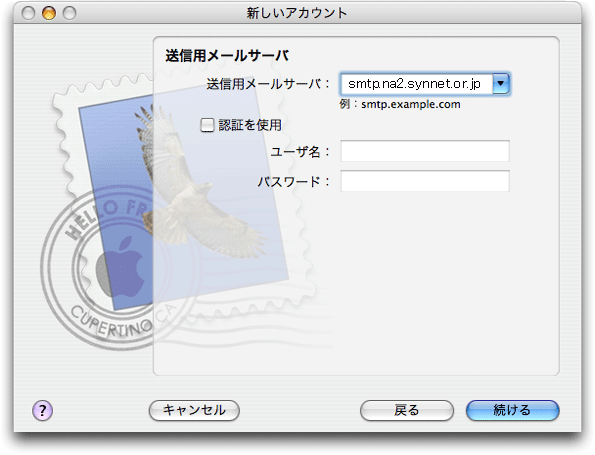The height and width of the screenshot is (455, 595).
Task: Click the leftmost close window button
Action: pos(28,13)
